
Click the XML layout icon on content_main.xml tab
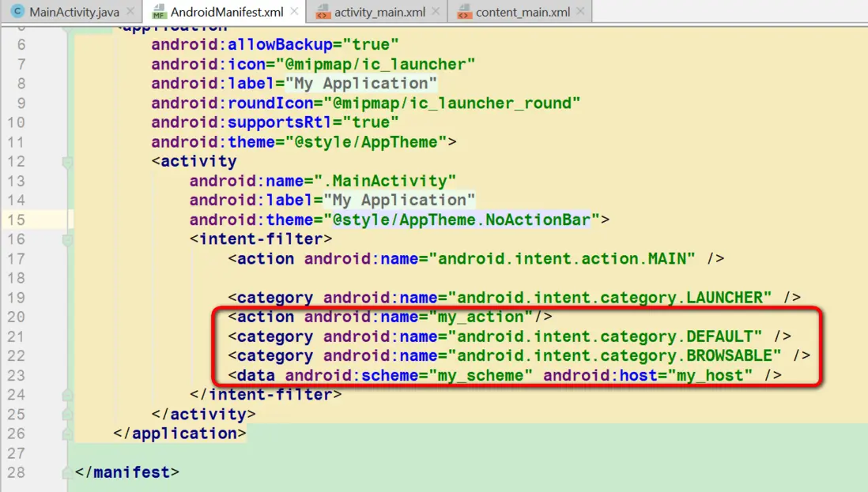[464, 12]
